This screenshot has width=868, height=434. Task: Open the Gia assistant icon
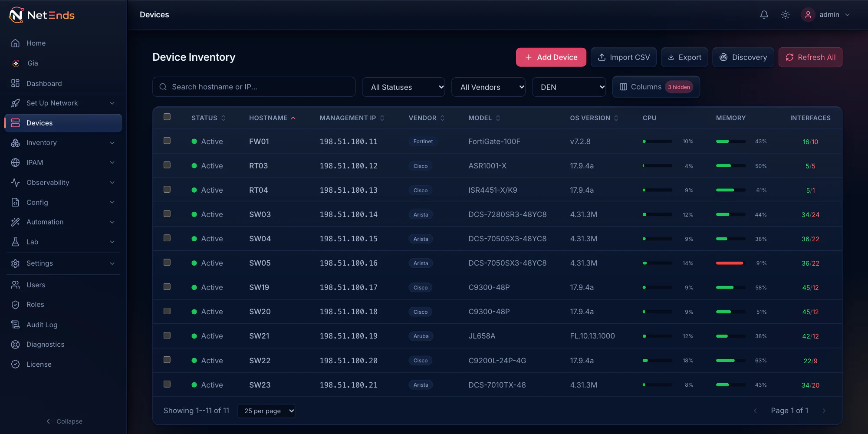(x=16, y=63)
